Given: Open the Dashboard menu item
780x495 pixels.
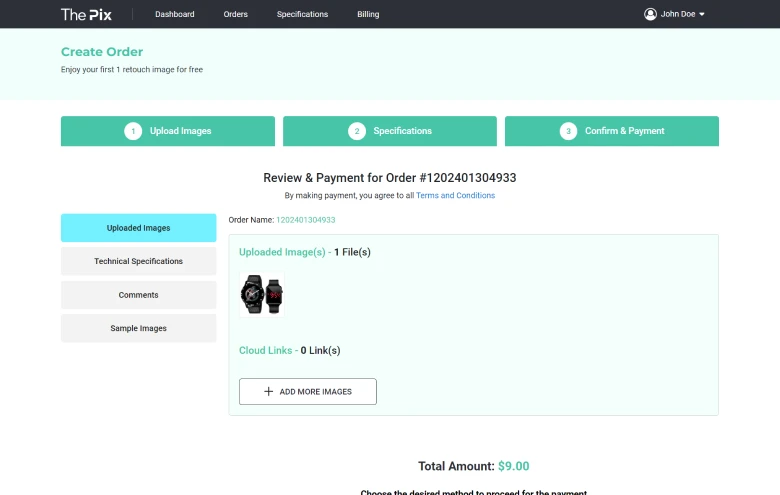Looking at the screenshot, I should click(x=175, y=14).
